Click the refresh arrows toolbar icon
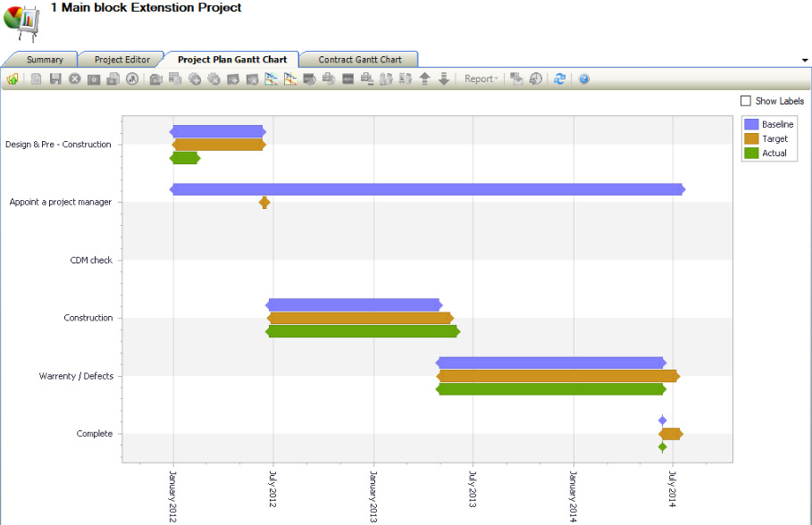The image size is (812, 525). (x=559, y=79)
